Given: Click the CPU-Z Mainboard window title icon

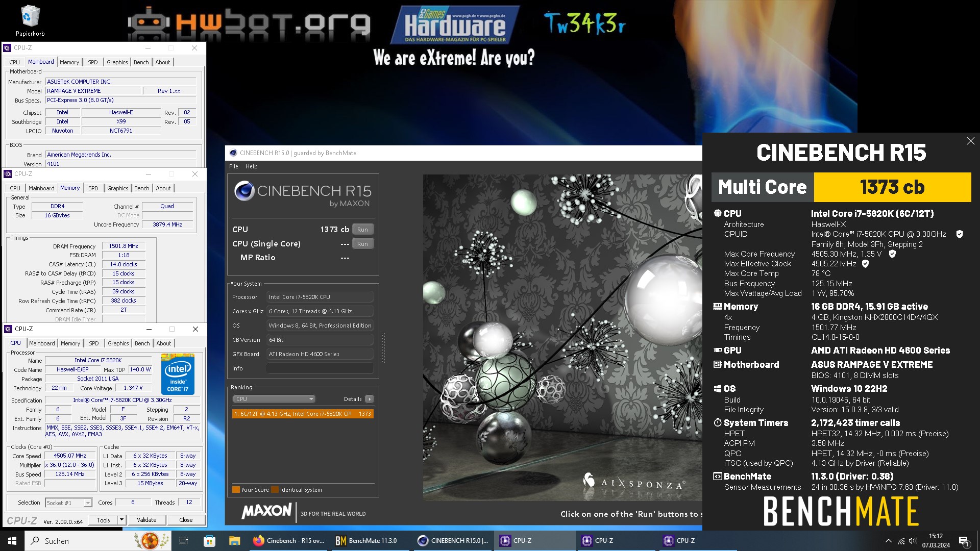Looking at the screenshot, I should [x=7, y=48].
